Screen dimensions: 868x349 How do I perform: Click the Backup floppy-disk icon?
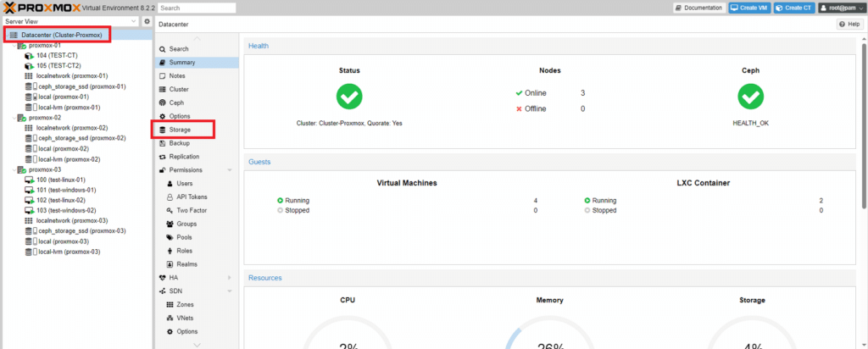tap(162, 143)
